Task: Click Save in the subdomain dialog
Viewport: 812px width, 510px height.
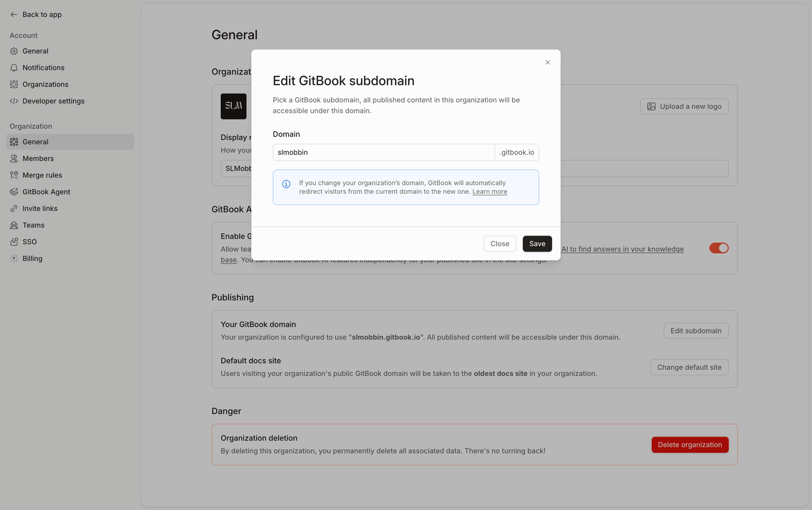Action: tap(537, 244)
